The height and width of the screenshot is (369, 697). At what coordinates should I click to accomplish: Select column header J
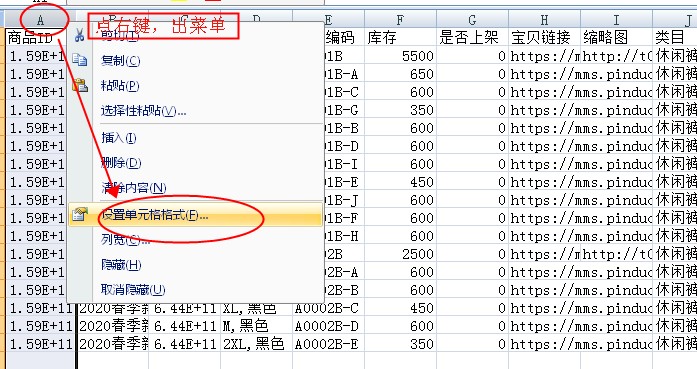[675, 20]
